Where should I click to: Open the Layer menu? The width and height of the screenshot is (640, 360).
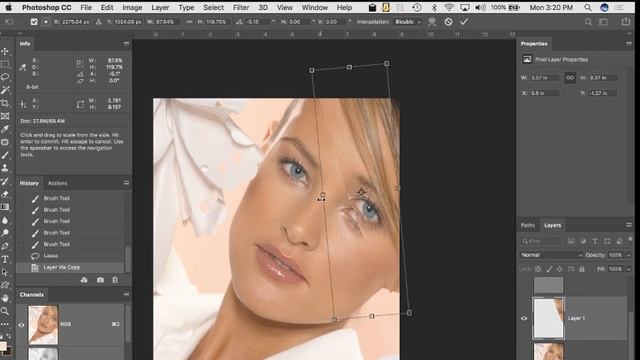pos(160,7)
